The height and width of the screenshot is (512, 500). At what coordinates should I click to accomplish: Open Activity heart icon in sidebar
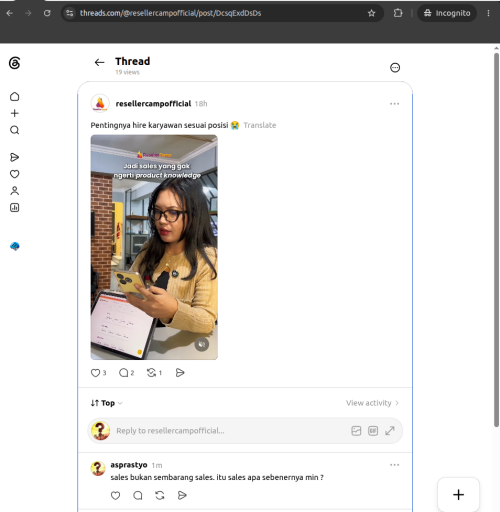[14, 174]
